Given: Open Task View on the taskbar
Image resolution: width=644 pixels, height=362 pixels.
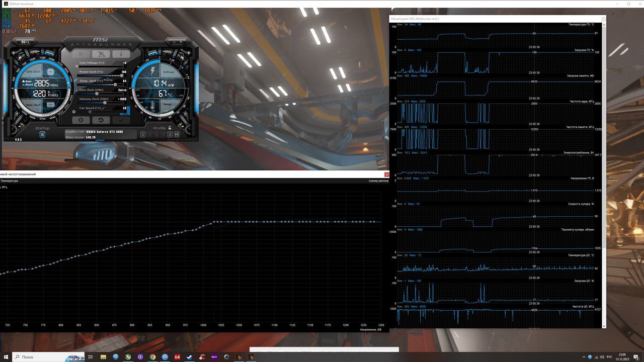Looking at the screenshot, I should click(x=91, y=357).
